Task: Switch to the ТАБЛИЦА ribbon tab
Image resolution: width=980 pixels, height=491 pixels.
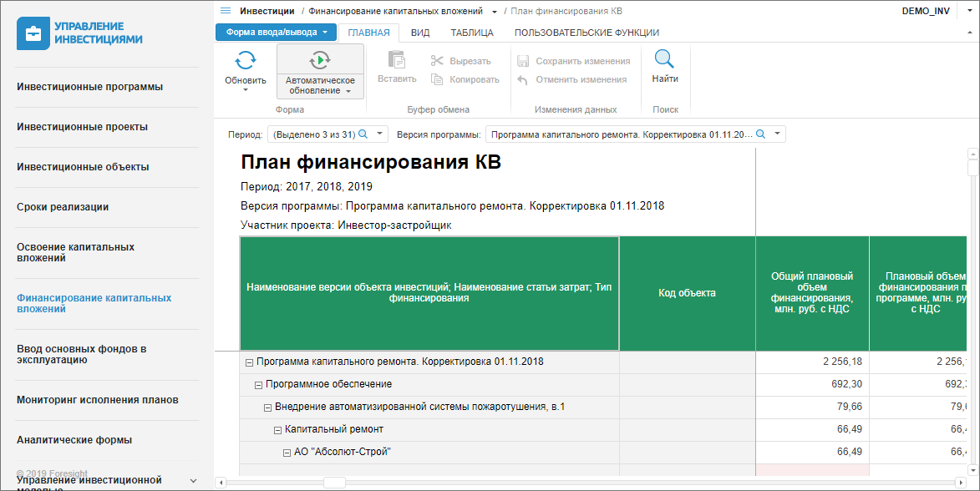Action: click(472, 33)
